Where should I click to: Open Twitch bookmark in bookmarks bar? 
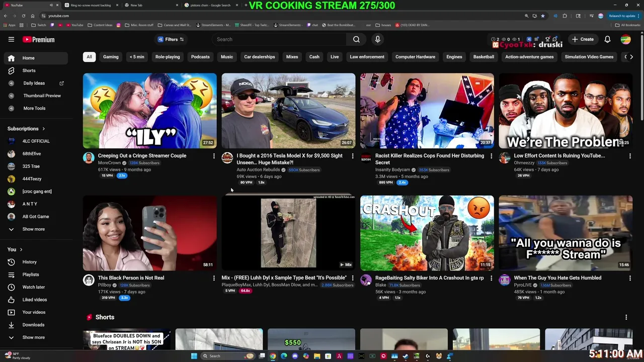38,25
